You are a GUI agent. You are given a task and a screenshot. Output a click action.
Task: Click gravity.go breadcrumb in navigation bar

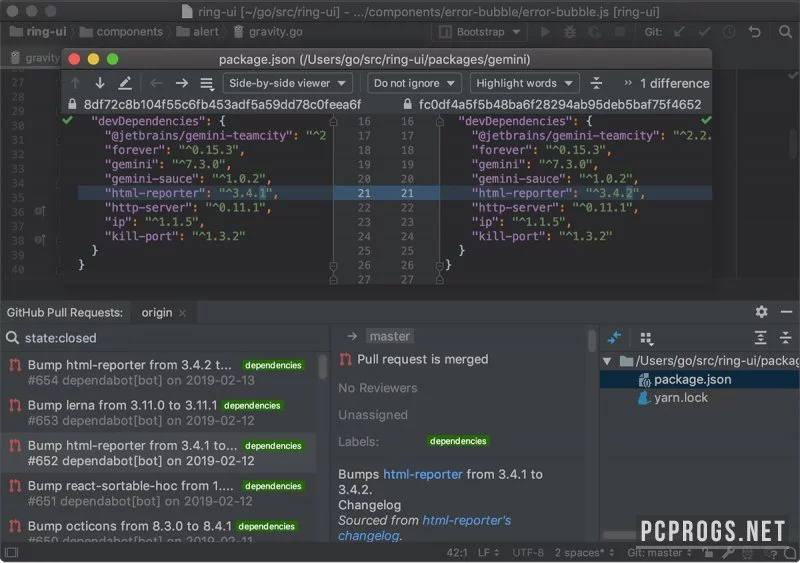pyautogui.click(x=268, y=32)
